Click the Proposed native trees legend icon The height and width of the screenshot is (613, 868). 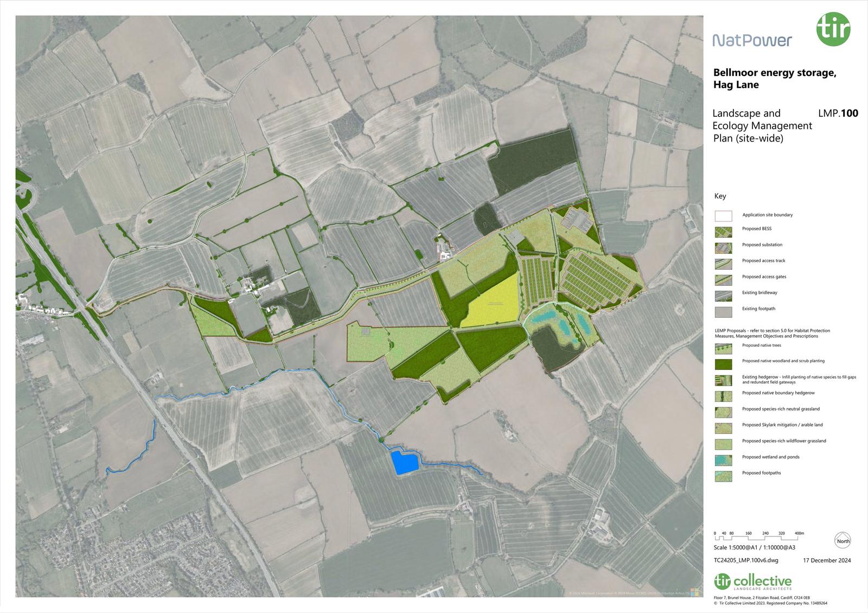click(x=723, y=348)
